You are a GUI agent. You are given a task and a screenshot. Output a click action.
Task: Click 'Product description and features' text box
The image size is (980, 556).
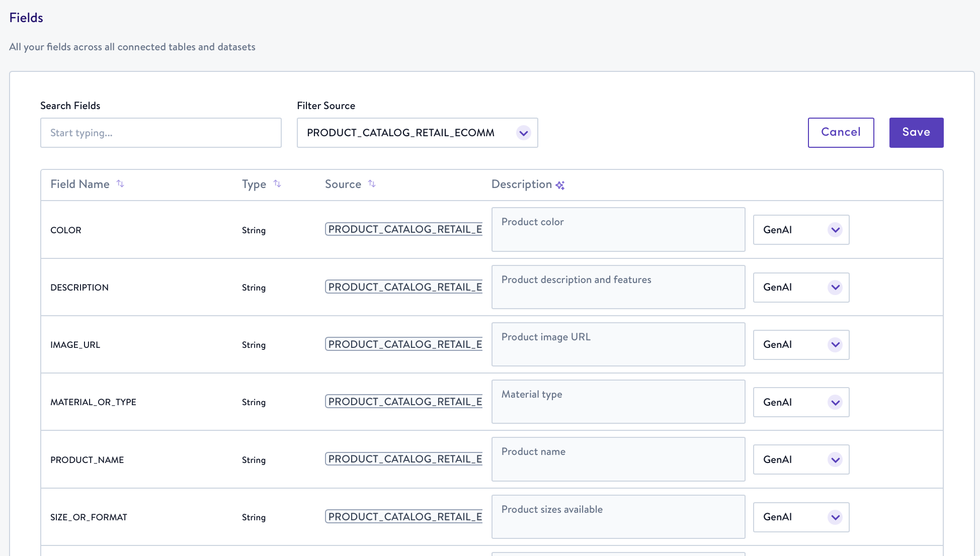618,287
